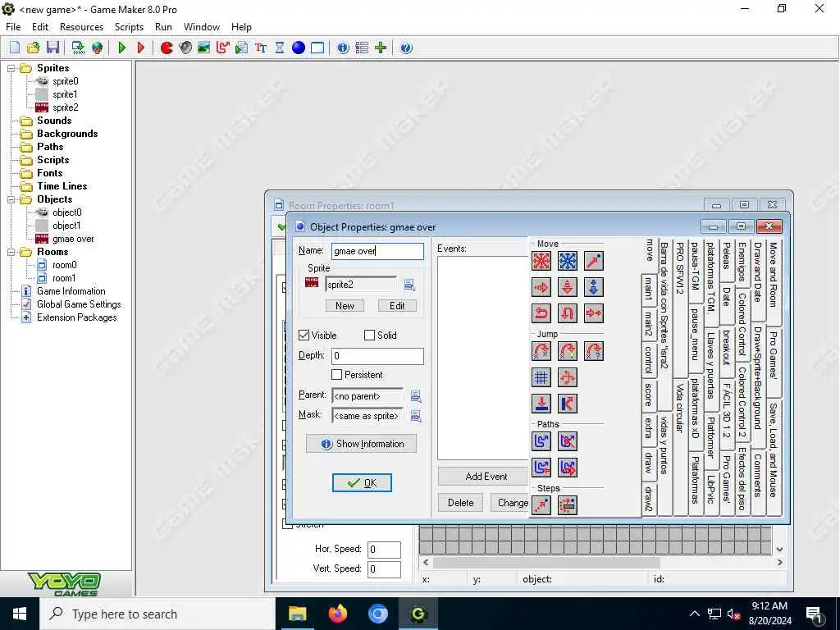Open the Parent object selection menu
The width and height of the screenshot is (840, 630).
pyautogui.click(x=416, y=396)
